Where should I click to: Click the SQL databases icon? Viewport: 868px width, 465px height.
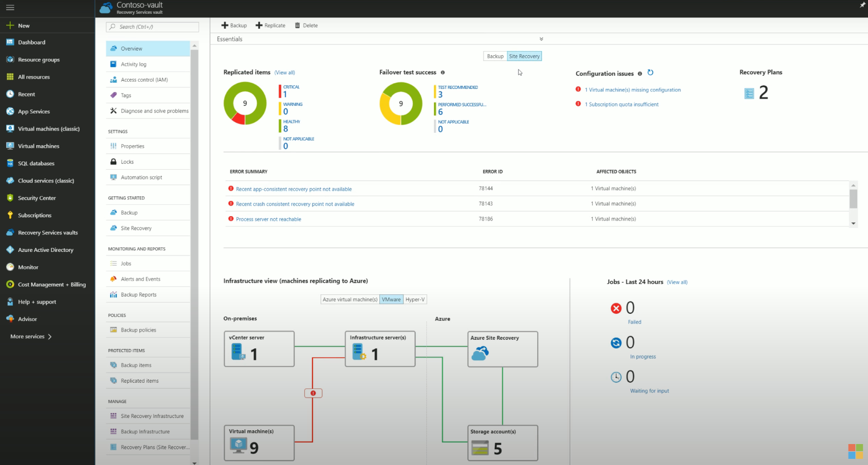click(x=10, y=164)
